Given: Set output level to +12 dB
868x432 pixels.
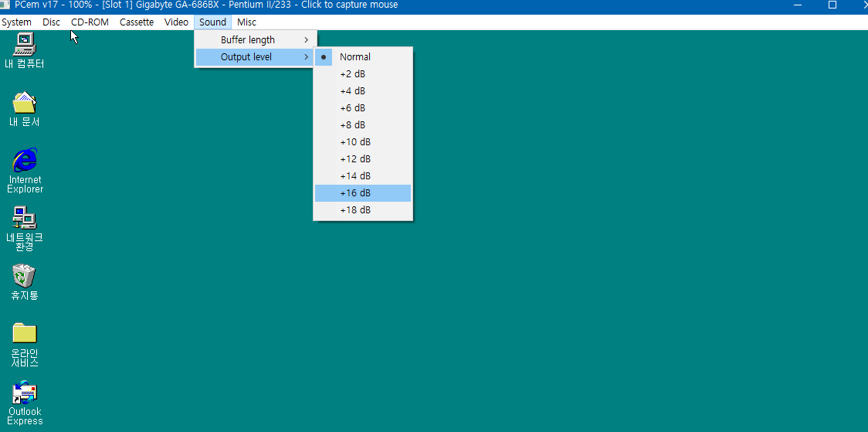Looking at the screenshot, I should click(363, 159).
